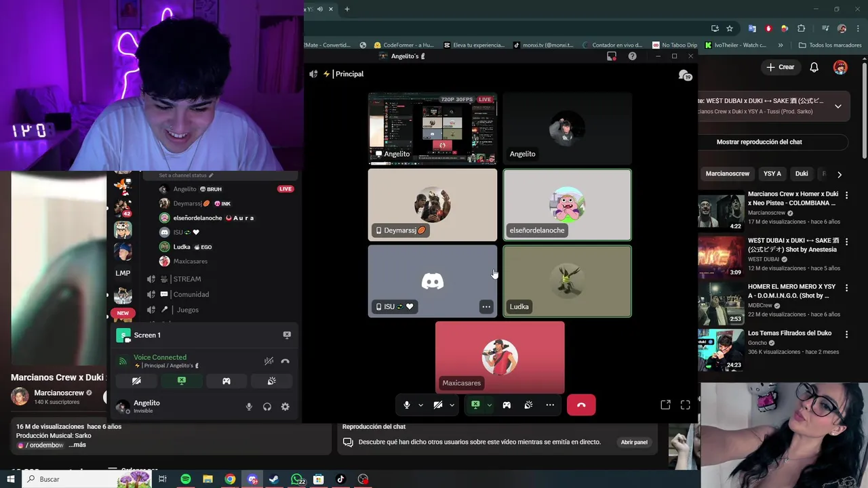
Task: Open the 'Todos los marcadores' bookmarks folder
Action: pyautogui.click(x=829, y=45)
